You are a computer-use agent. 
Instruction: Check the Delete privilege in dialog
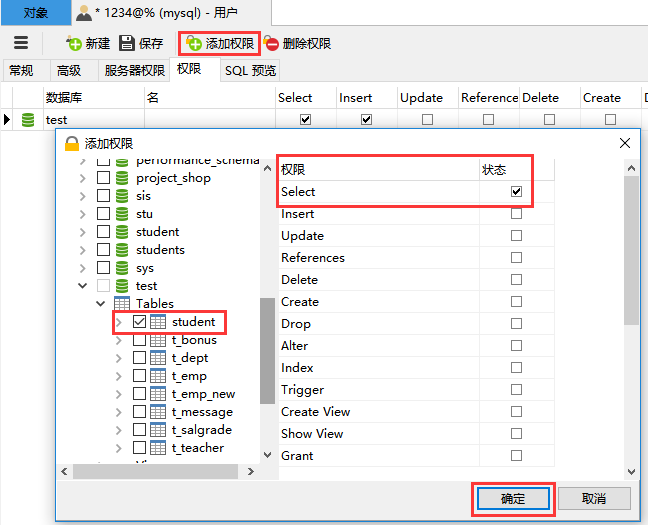point(516,279)
